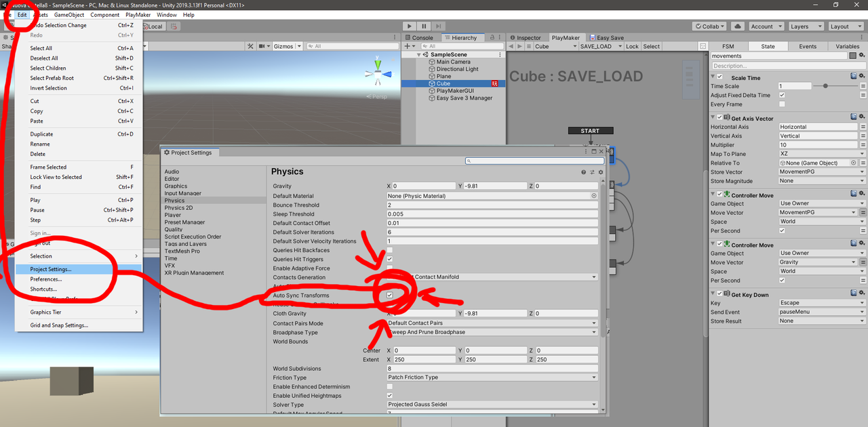Collapse the SampleScene tree in Hierarchy

click(x=418, y=54)
